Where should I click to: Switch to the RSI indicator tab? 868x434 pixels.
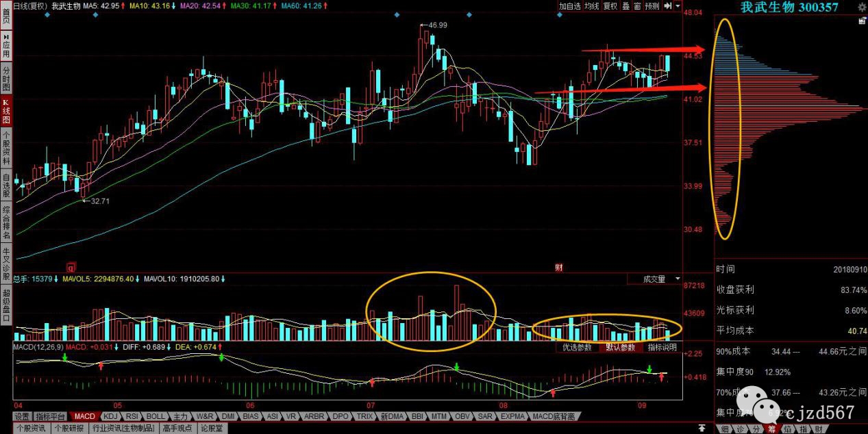pos(132,416)
